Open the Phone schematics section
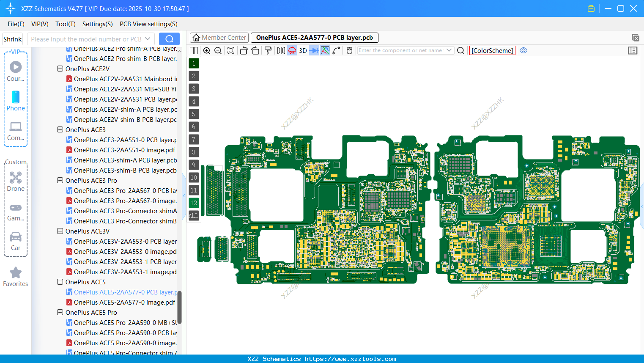Viewport: 644px width, 363px height. point(16,102)
